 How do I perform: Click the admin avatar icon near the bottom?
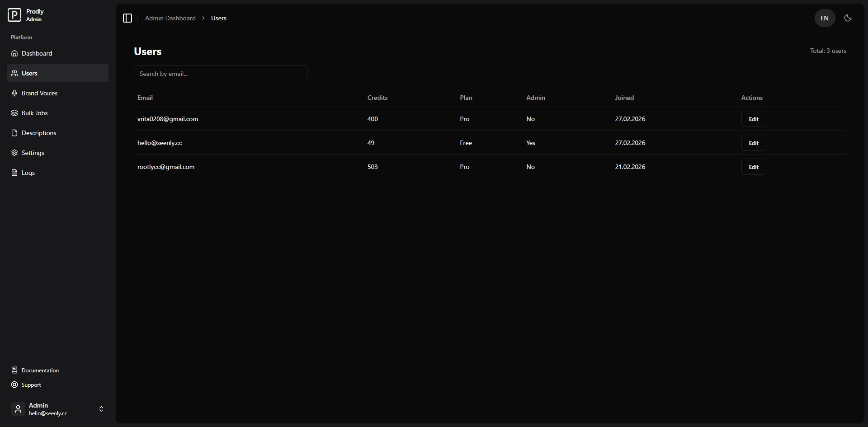[18, 409]
